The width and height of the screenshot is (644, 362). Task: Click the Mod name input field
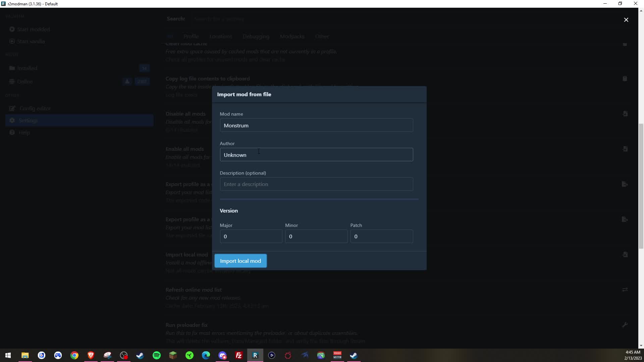[x=316, y=125]
